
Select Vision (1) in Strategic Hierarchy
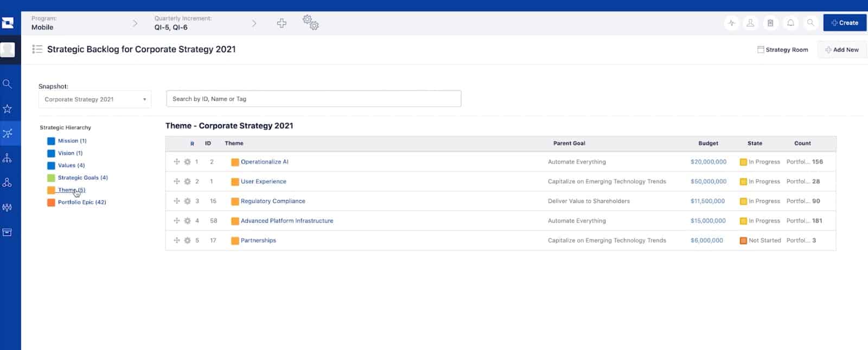click(x=70, y=153)
